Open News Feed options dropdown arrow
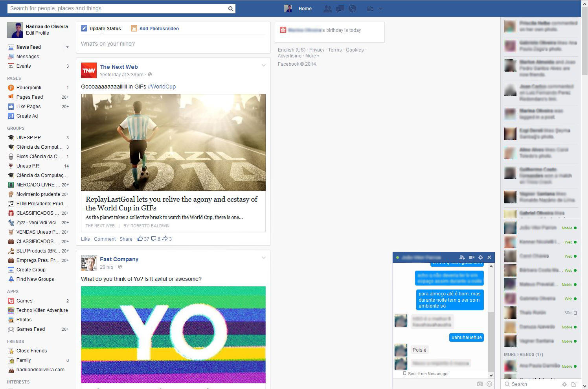The width and height of the screenshot is (588, 389). [x=67, y=47]
